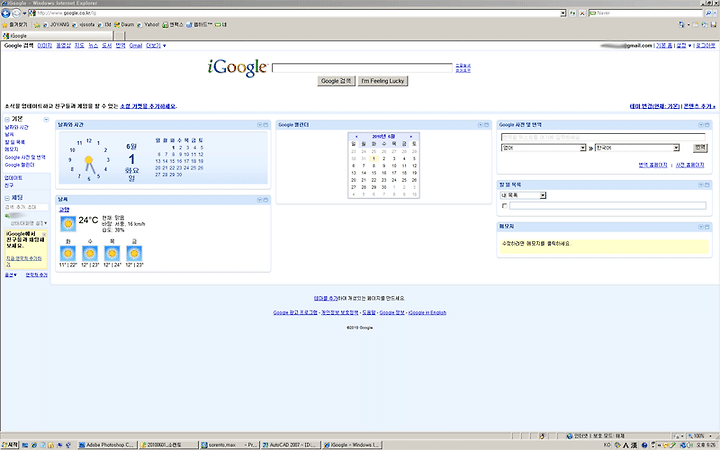
Task: Stop loading with the red X icon
Action: tap(582, 13)
